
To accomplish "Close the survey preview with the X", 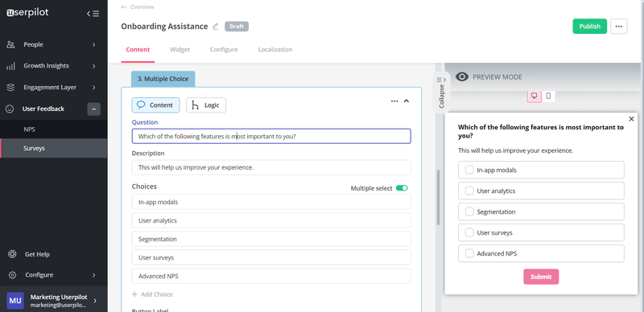I will pos(631,119).
